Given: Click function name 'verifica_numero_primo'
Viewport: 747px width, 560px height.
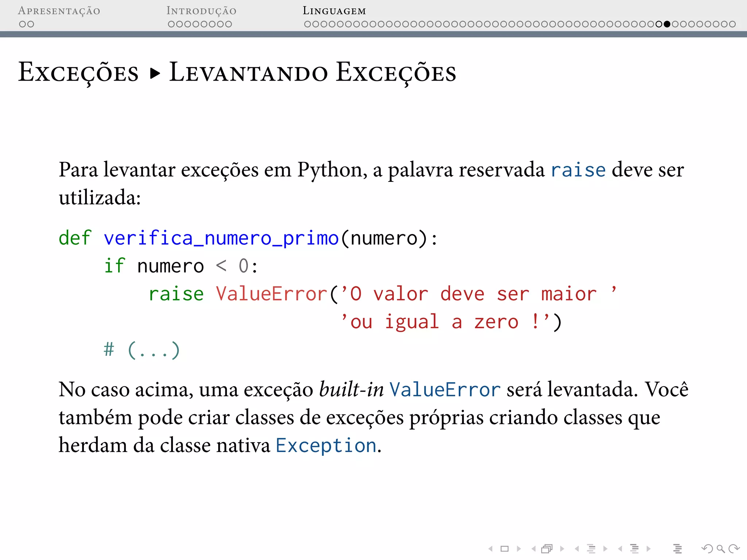Looking at the screenshot, I should [x=221, y=239].
